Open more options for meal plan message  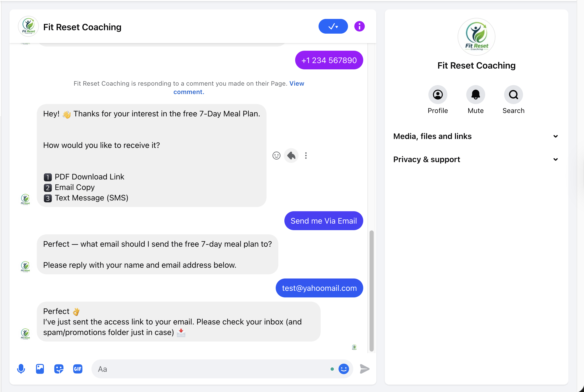click(x=306, y=156)
